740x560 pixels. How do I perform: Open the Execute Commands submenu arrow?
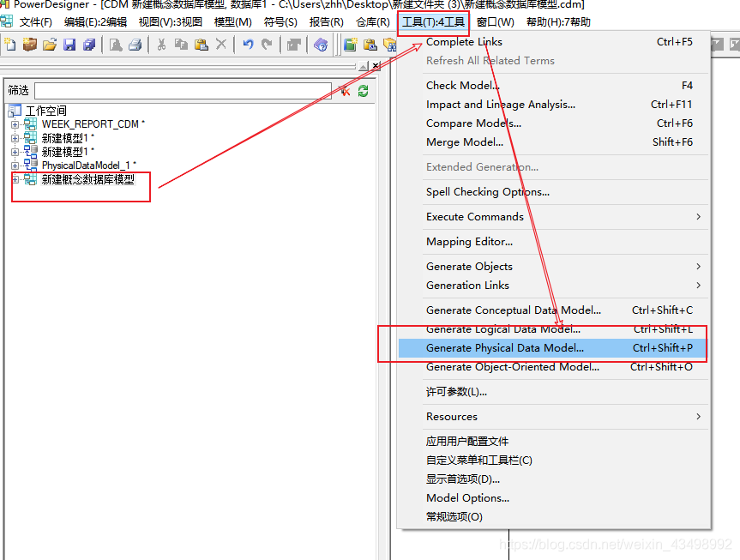click(x=699, y=217)
